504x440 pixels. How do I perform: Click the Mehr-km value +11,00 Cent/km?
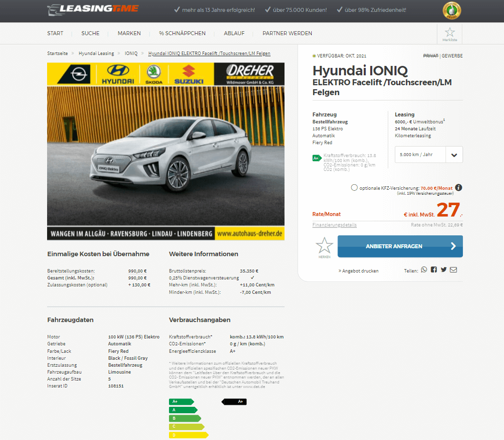coord(257,285)
